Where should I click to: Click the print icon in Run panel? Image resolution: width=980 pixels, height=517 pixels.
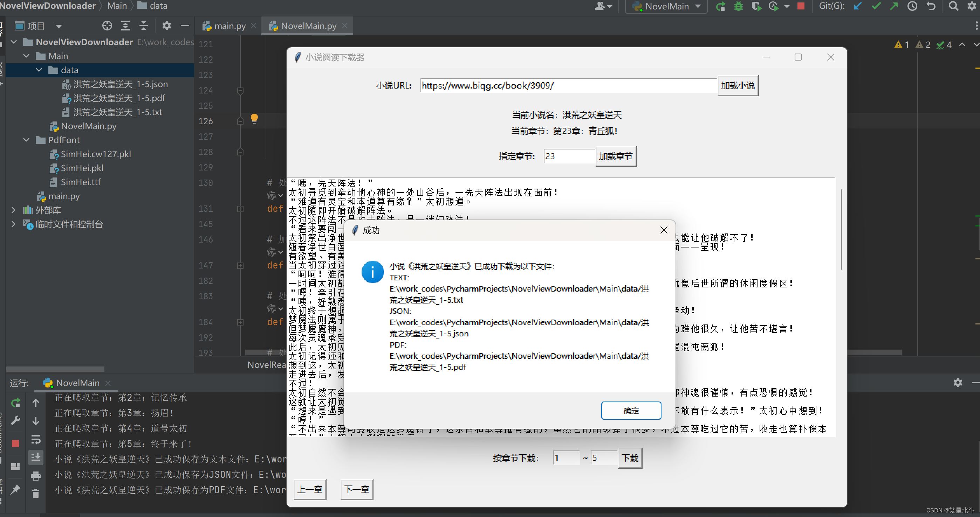35,476
